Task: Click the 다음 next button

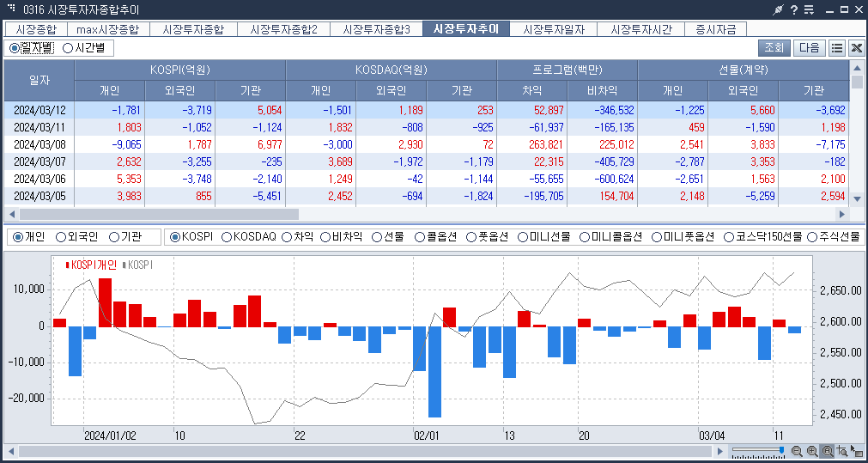Action: click(810, 48)
